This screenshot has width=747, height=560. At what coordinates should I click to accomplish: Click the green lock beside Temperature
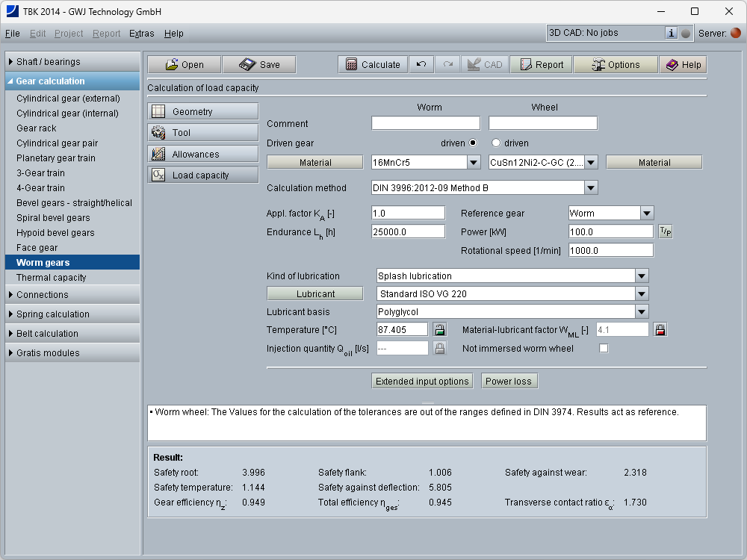click(x=440, y=329)
